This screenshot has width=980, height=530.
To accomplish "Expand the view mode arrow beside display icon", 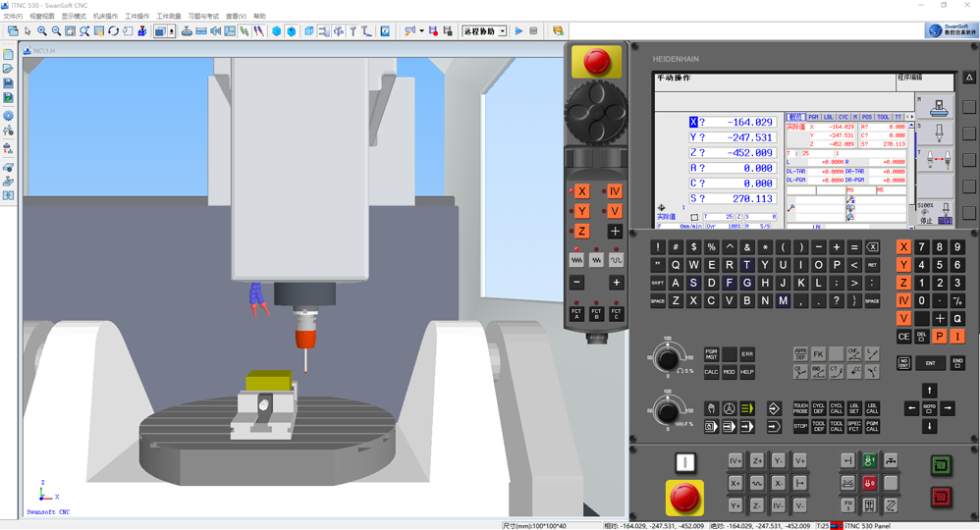I will 173,31.
